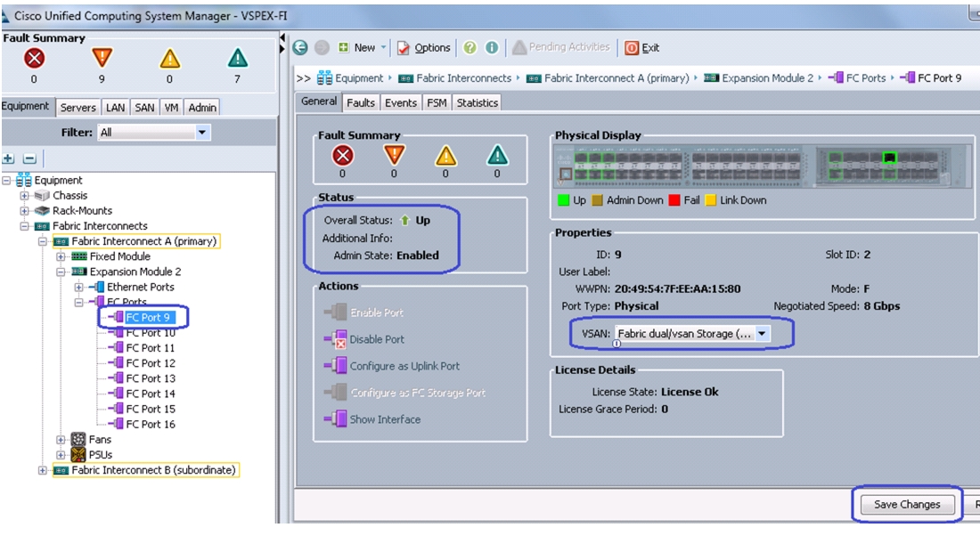
Task: Click the Forward navigation arrow icon
Action: tap(322, 47)
